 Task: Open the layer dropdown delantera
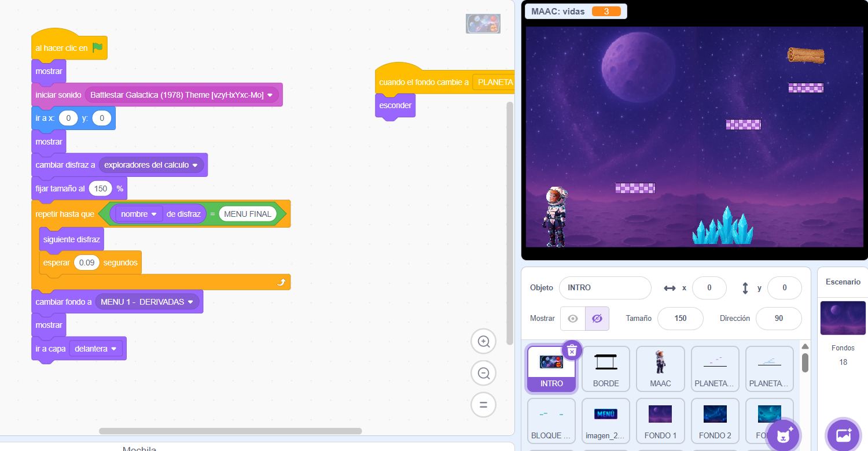[113, 349]
